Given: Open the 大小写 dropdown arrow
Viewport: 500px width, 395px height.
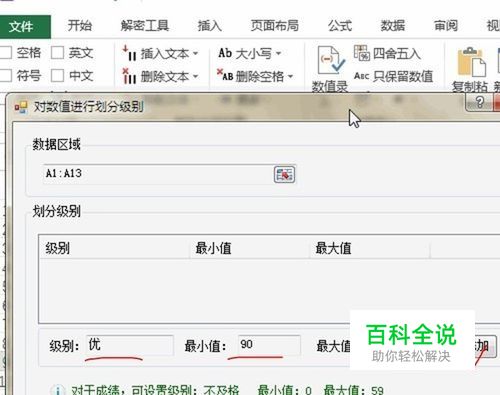Looking at the screenshot, I should pos(278,53).
